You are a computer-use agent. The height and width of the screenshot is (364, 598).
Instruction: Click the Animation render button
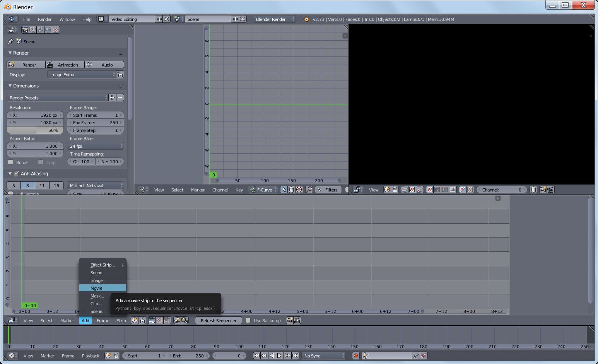[65, 65]
